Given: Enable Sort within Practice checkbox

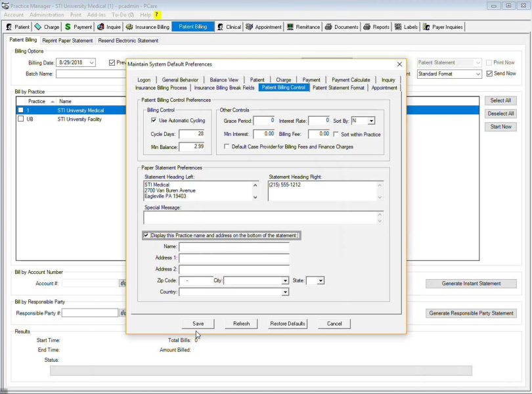Looking at the screenshot, I should click(336, 134).
